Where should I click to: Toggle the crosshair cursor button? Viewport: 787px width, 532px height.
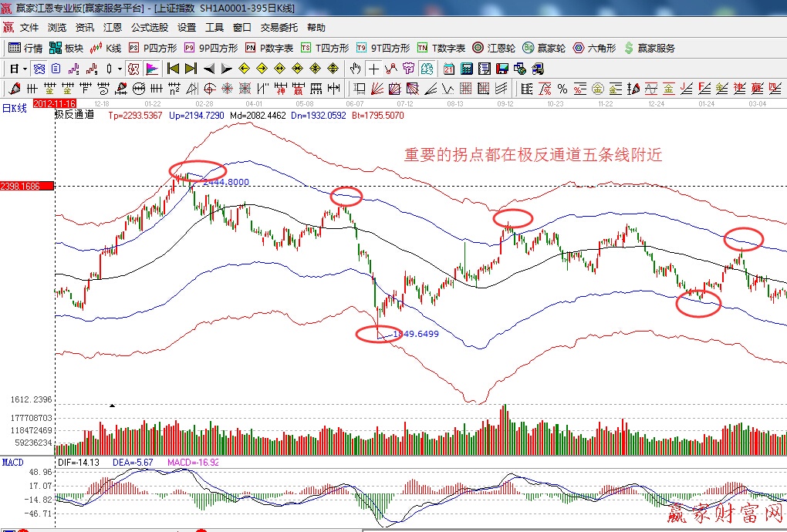tap(373, 69)
